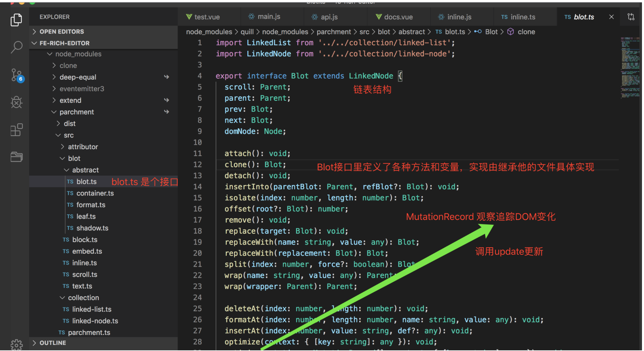
Task: Collapse the src folder chevron
Action: coord(58,135)
